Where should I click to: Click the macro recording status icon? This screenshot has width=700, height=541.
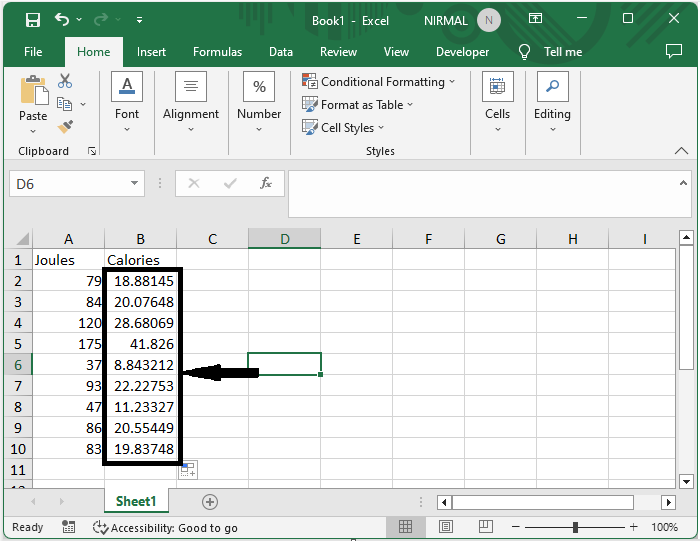[x=68, y=527]
